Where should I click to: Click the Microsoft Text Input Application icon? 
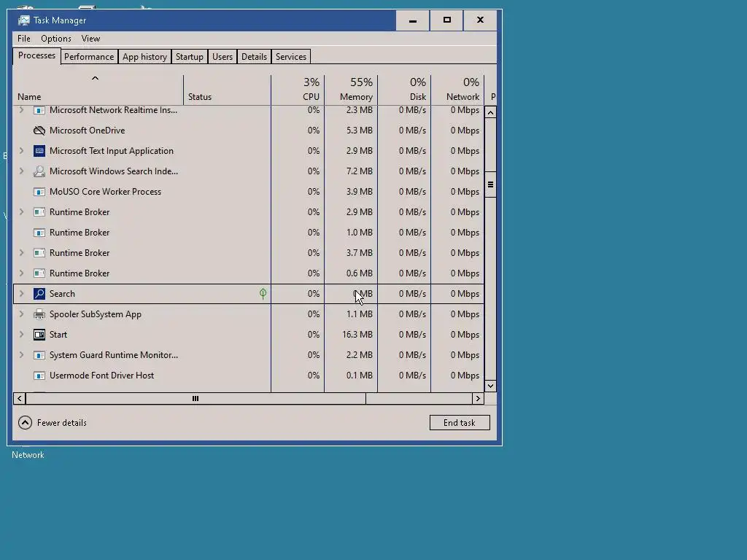39,151
